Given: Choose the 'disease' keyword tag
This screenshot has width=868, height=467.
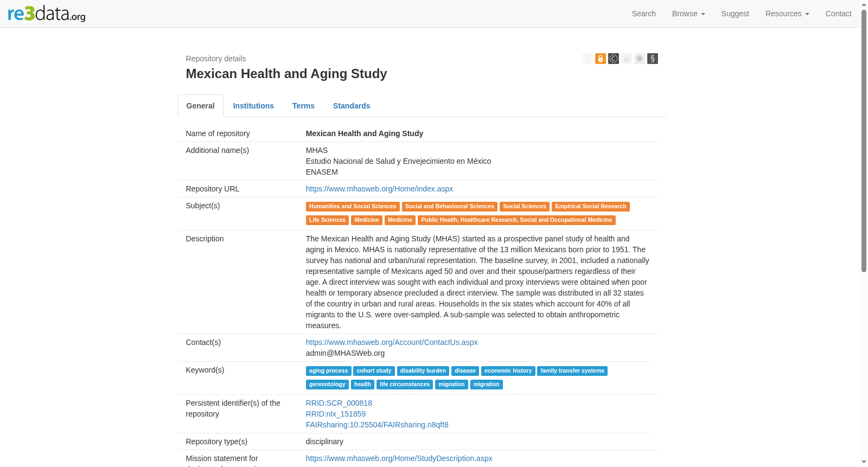Looking at the screenshot, I should [465, 371].
